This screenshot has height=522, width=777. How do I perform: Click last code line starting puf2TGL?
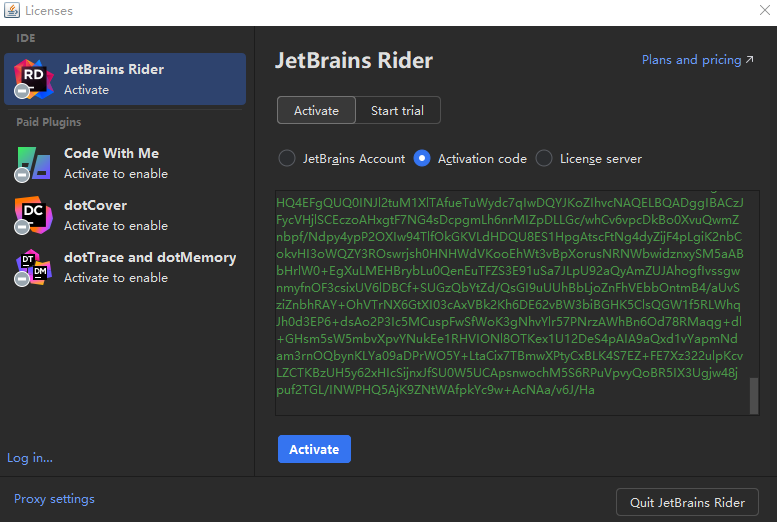pos(435,390)
